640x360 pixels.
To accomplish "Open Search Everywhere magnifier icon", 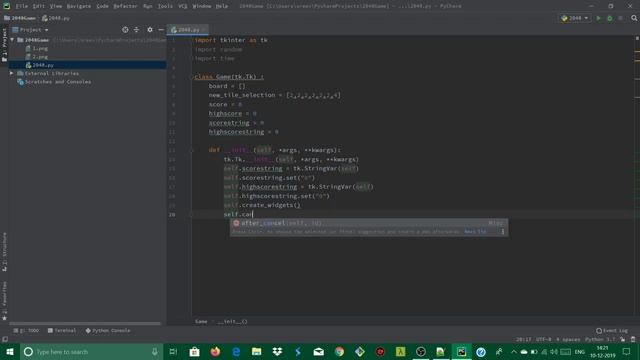I will click(634, 18).
